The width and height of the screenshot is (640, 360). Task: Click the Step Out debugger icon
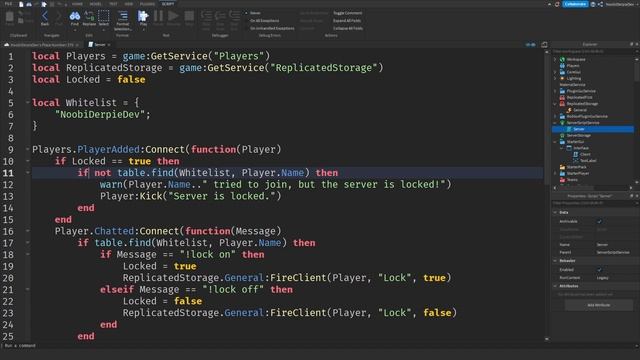pyautogui.click(x=235, y=16)
